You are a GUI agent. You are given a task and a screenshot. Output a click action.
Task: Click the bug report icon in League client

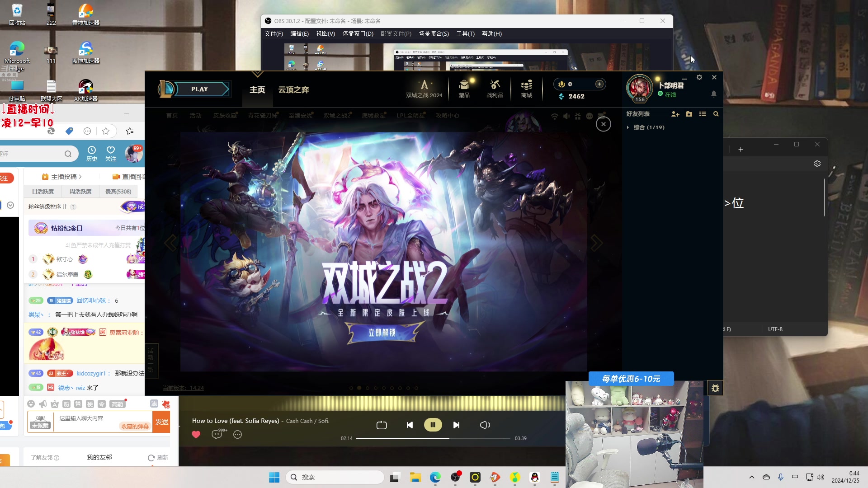click(x=715, y=388)
